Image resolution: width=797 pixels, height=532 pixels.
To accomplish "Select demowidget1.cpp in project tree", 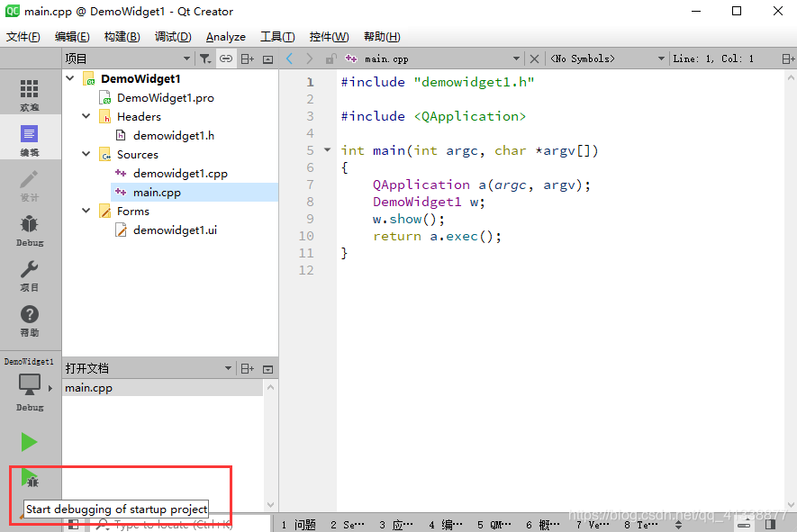I will (x=180, y=173).
